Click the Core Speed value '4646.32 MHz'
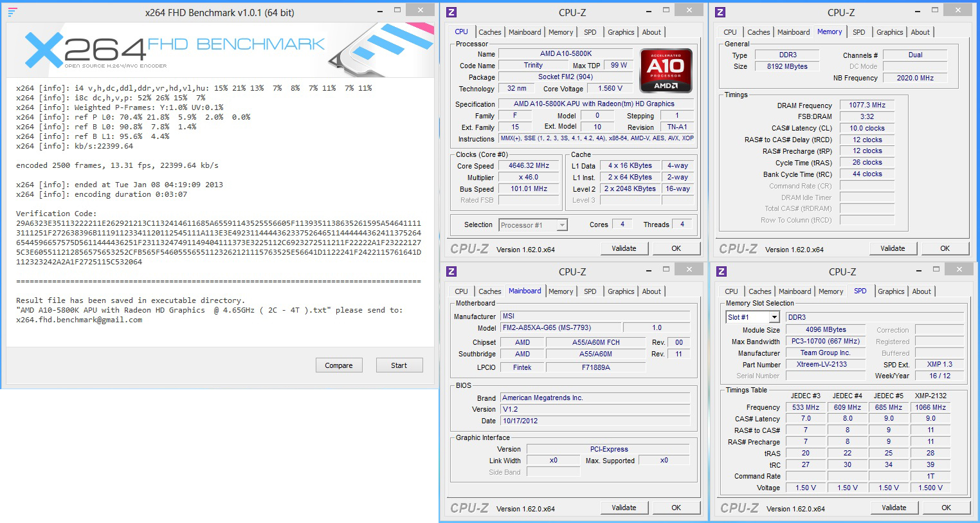This screenshot has width=980, height=523. point(529,166)
